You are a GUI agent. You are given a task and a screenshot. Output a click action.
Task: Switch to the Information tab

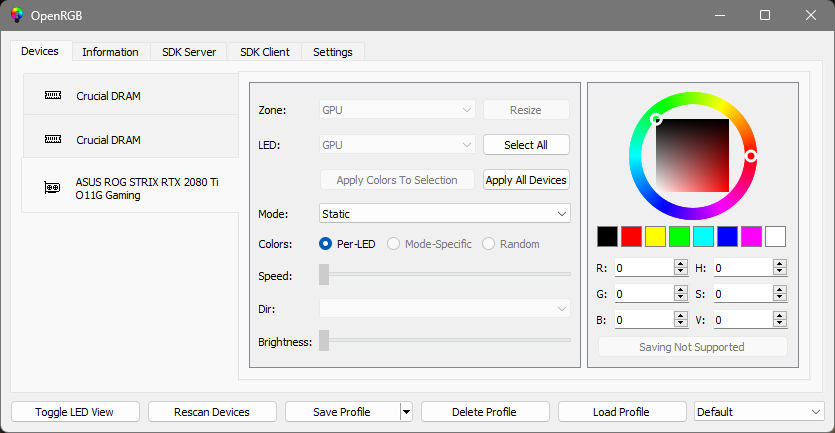(110, 52)
